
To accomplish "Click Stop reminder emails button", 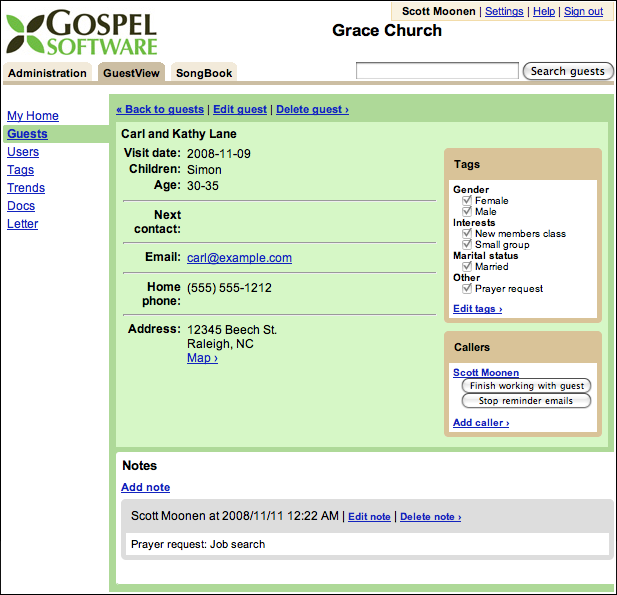I will 526,401.
